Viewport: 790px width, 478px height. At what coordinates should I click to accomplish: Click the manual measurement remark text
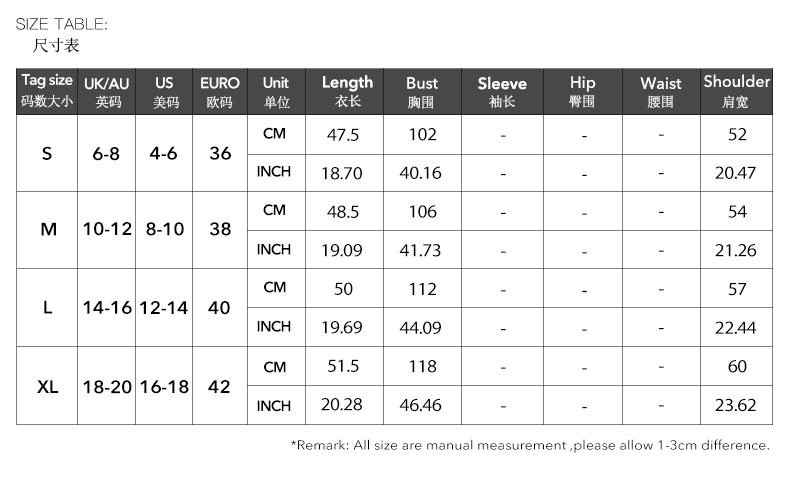tap(530, 445)
